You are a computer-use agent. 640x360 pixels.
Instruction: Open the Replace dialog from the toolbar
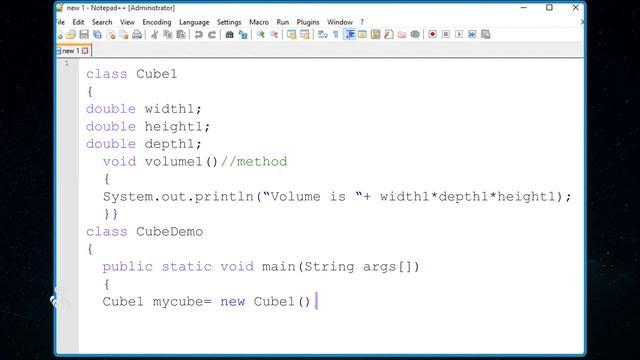(243, 35)
